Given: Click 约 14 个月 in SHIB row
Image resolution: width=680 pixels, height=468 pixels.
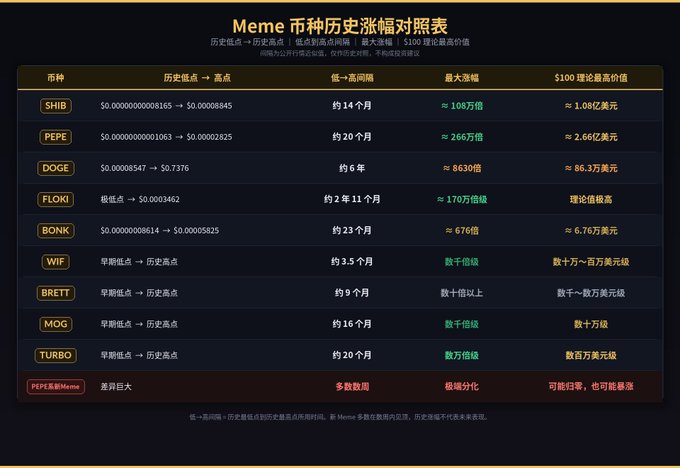Looking at the screenshot, I should coord(352,106).
